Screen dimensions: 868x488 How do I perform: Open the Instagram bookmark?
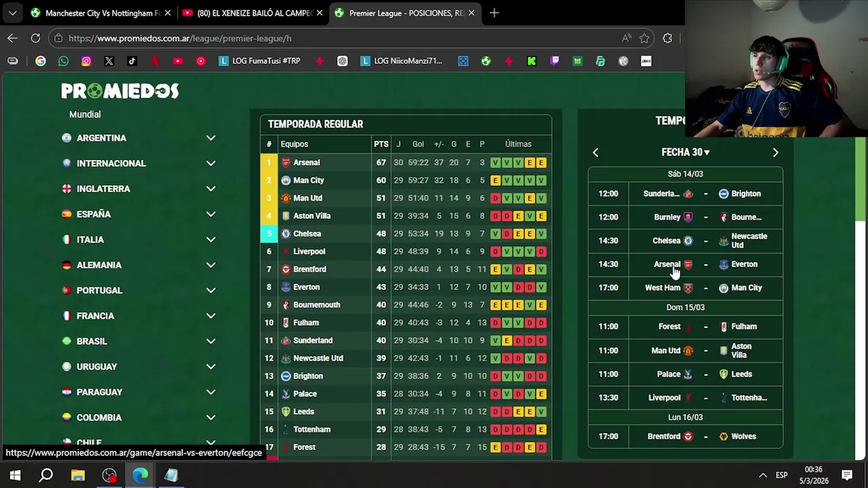86,61
